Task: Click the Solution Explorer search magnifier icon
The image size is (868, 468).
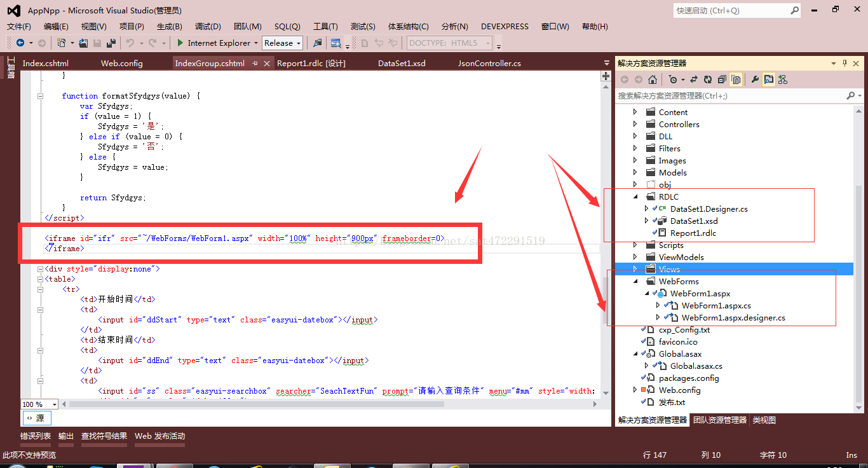Action: point(851,95)
